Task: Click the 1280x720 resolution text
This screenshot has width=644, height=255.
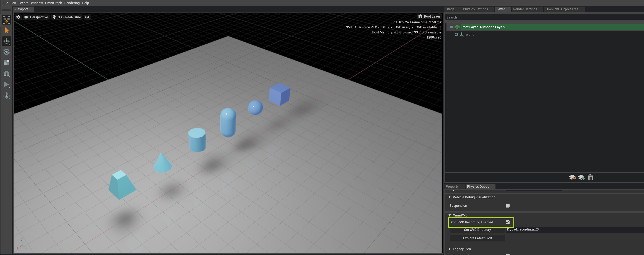Action: pos(434,37)
